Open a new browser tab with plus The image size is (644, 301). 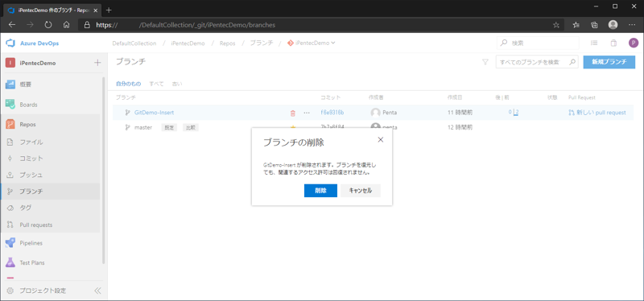109,10
